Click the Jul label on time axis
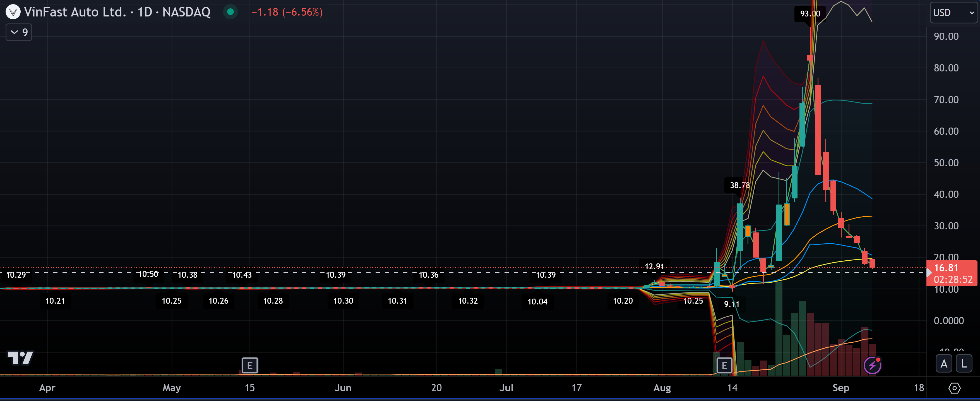 point(506,388)
